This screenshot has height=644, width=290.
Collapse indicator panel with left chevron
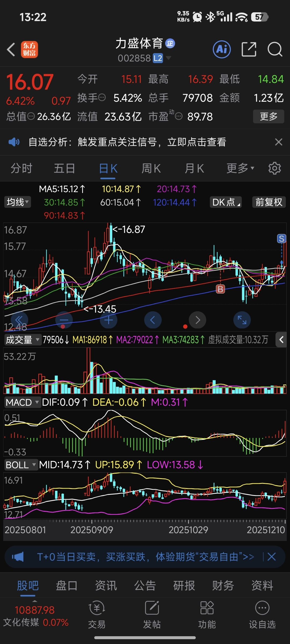click(281, 340)
